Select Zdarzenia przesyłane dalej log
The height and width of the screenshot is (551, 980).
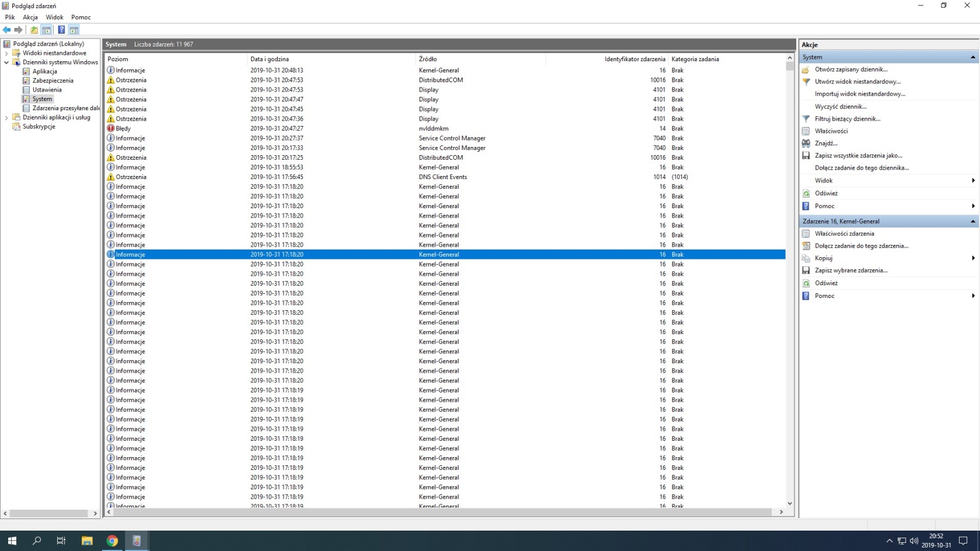[x=65, y=108]
